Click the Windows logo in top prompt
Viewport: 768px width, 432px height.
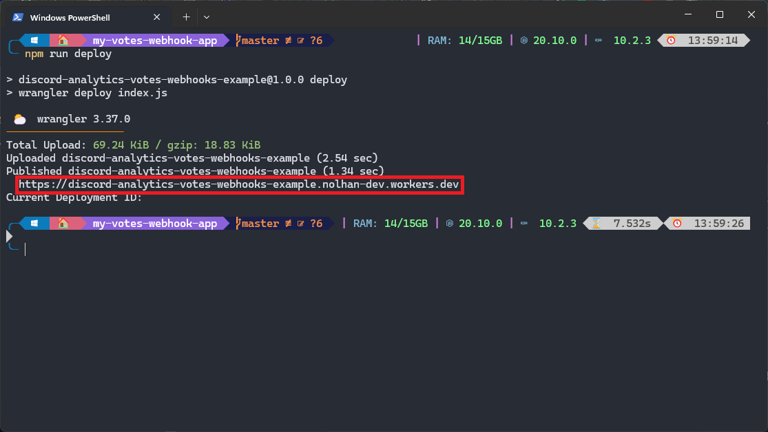click(35, 41)
